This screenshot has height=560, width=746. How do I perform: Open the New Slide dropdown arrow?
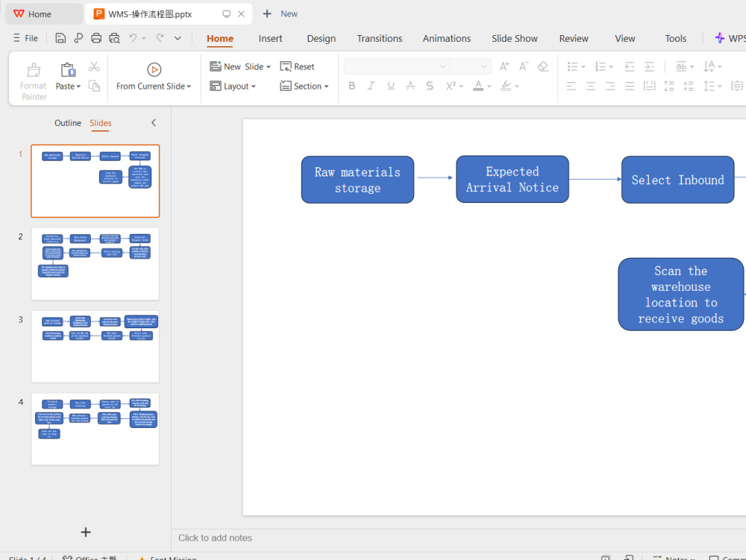pos(269,67)
